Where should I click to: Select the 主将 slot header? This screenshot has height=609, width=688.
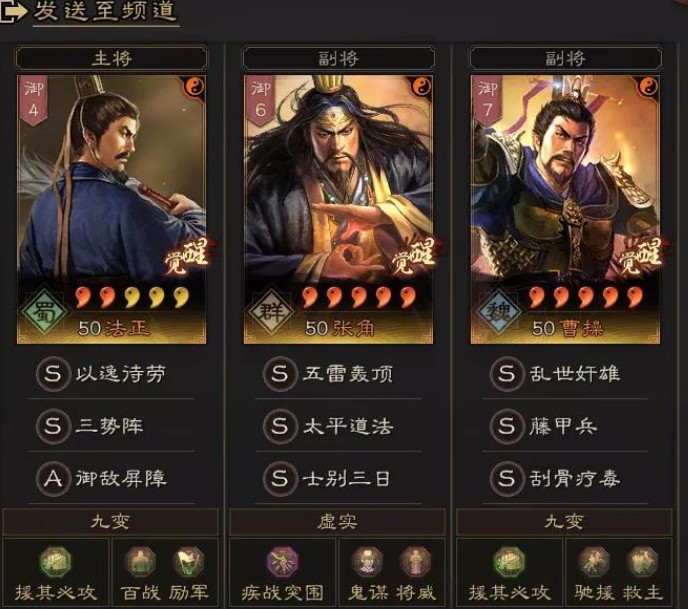pos(111,58)
